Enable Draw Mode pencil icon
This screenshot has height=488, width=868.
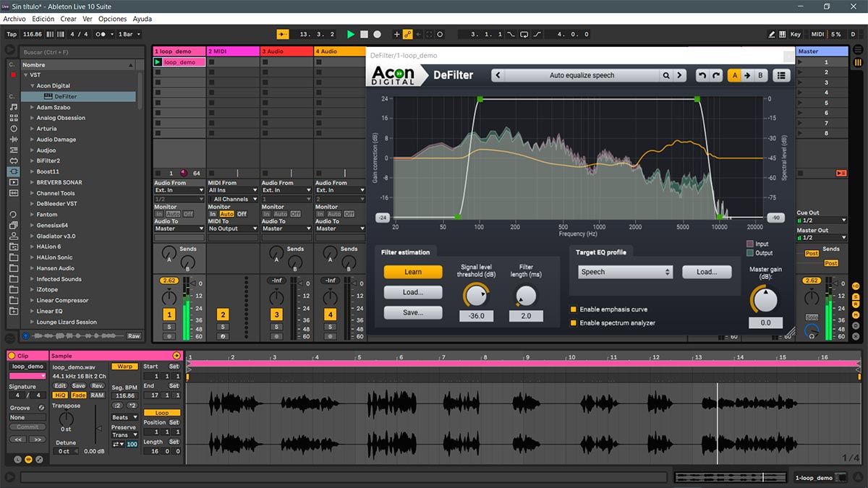point(772,34)
